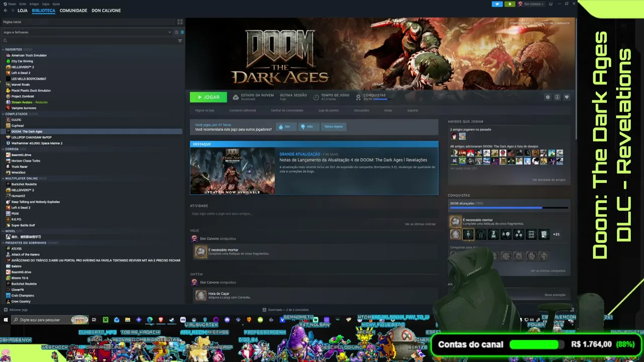Select Cuphead in the library list
The width and height of the screenshot is (644, 362).
(17, 126)
